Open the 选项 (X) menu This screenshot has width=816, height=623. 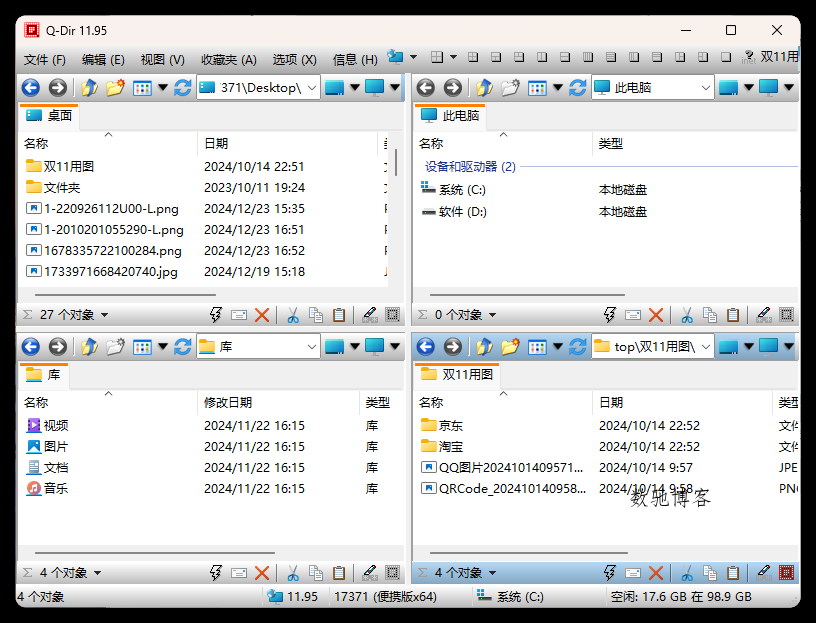295,60
